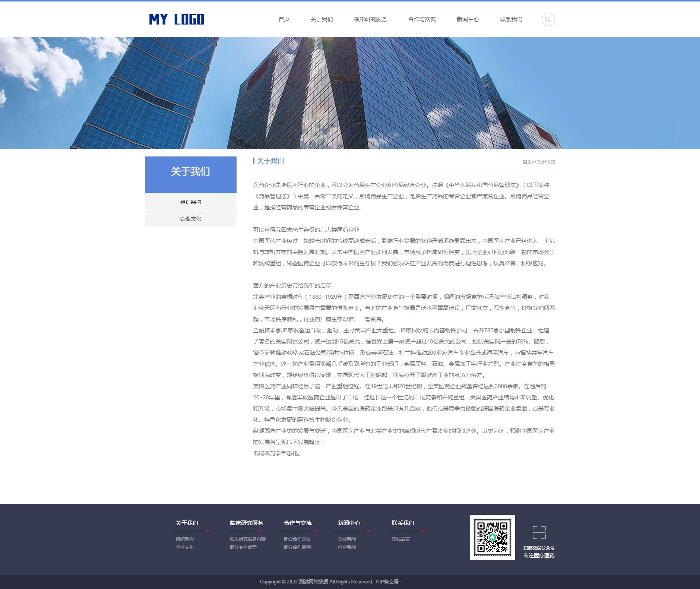
Task: Select 组织架构 in the left sidebar
Action: coord(191,202)
